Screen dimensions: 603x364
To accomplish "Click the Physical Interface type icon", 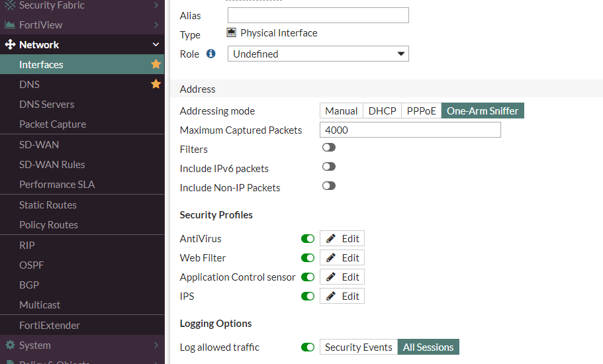I will tap(232, 33).
